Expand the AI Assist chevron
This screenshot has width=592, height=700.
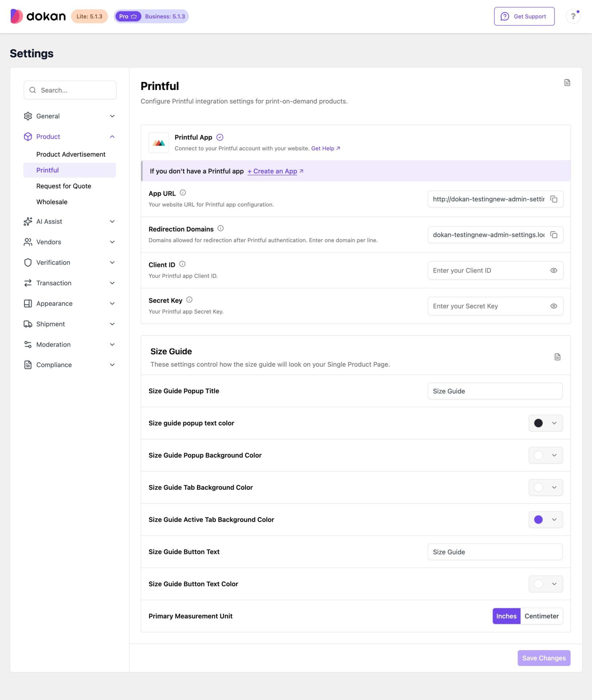click(112, 222)
